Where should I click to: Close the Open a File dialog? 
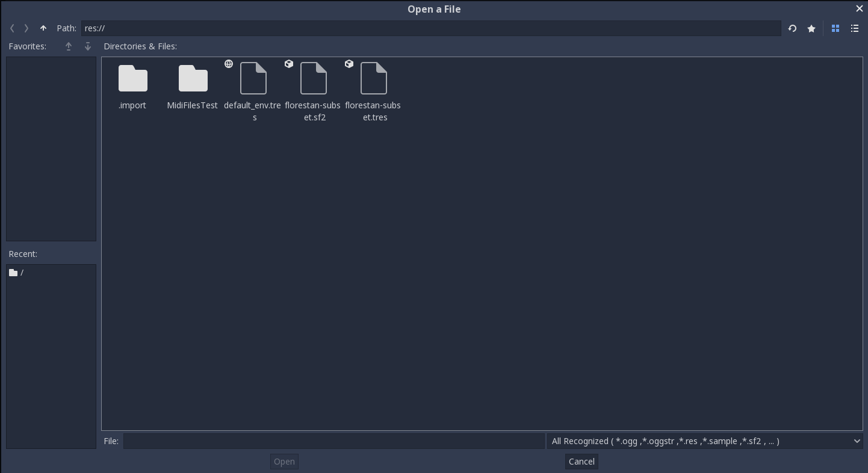860,8
